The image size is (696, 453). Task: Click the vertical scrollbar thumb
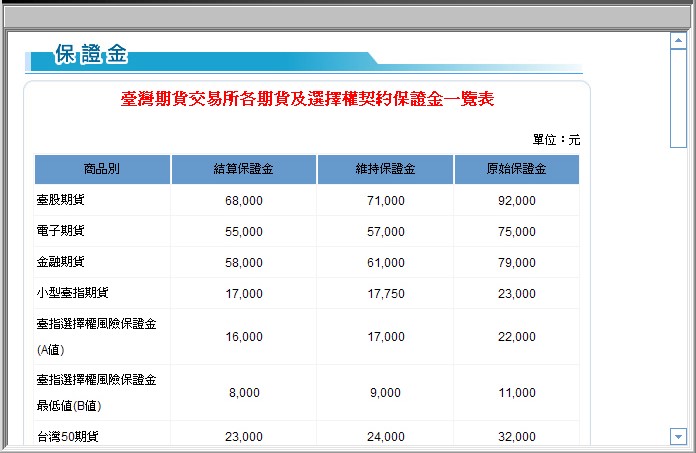(x=678, y=98)
